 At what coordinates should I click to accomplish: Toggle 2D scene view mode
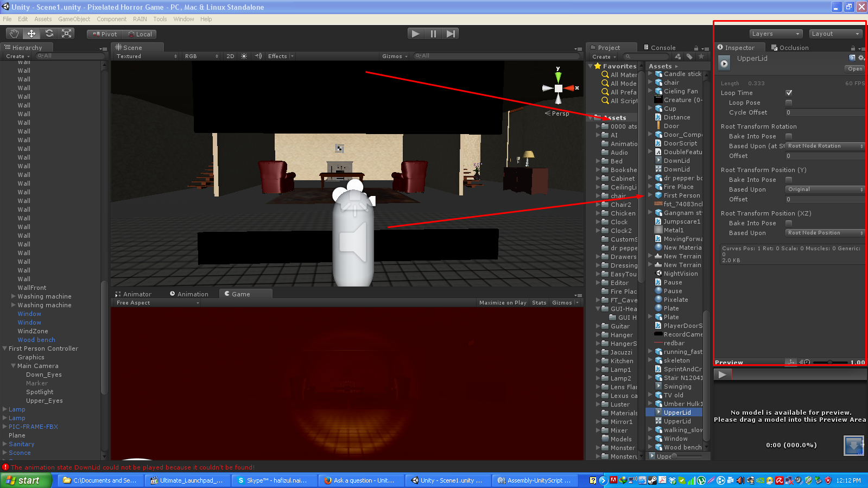point(230,56)
